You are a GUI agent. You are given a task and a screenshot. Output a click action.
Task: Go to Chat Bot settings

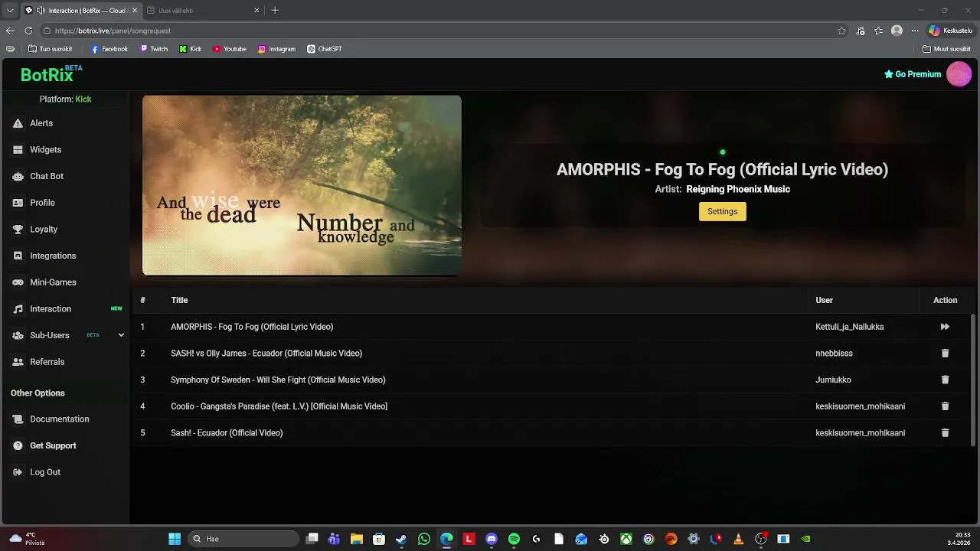[x=46, y=176]
